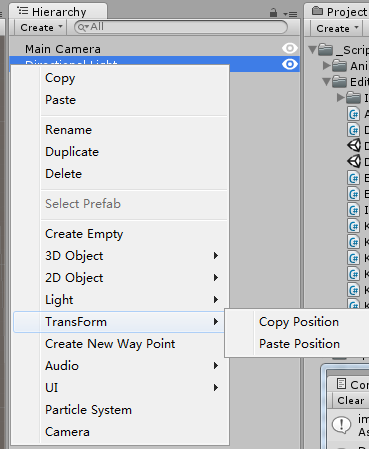Screen dimensions: 369x449
Task: Click the Ani folder icon
Action: [339, 66]
